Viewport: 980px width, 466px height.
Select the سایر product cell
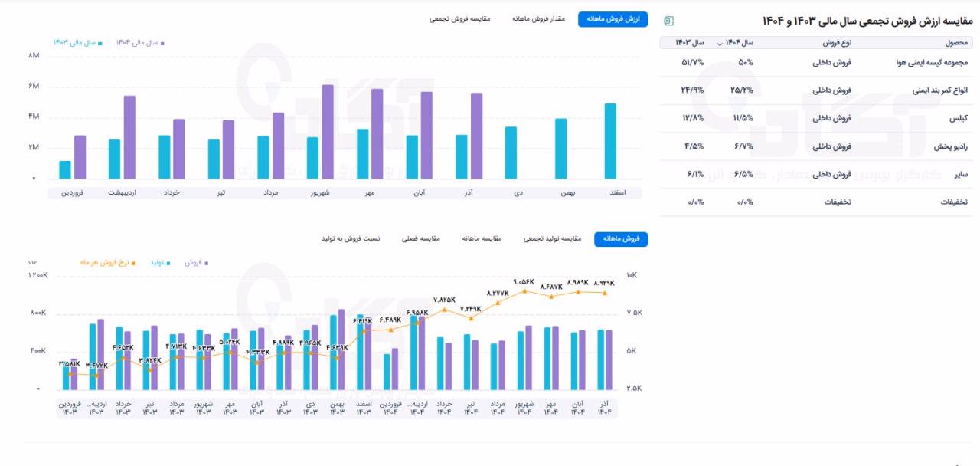coord(962,174)
